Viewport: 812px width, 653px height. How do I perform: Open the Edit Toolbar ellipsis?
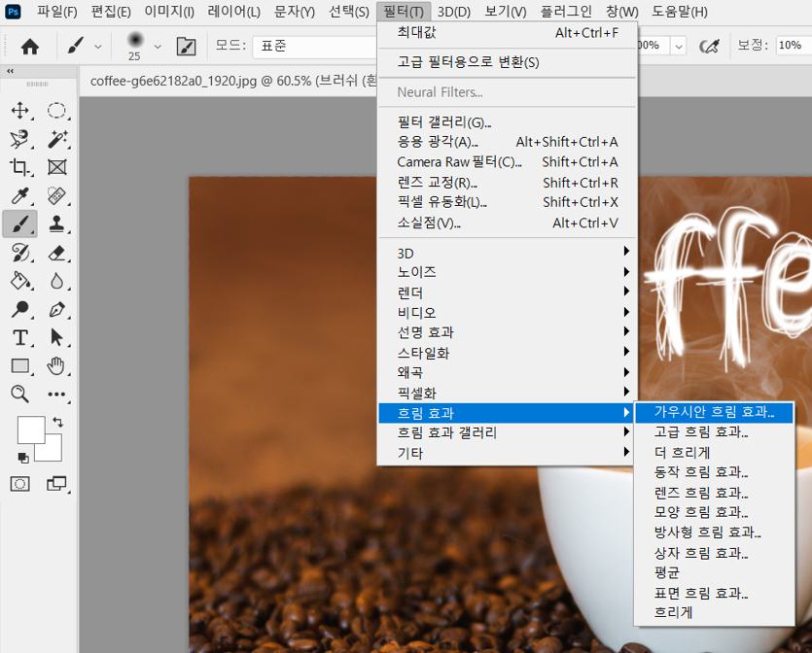(56, 395)
